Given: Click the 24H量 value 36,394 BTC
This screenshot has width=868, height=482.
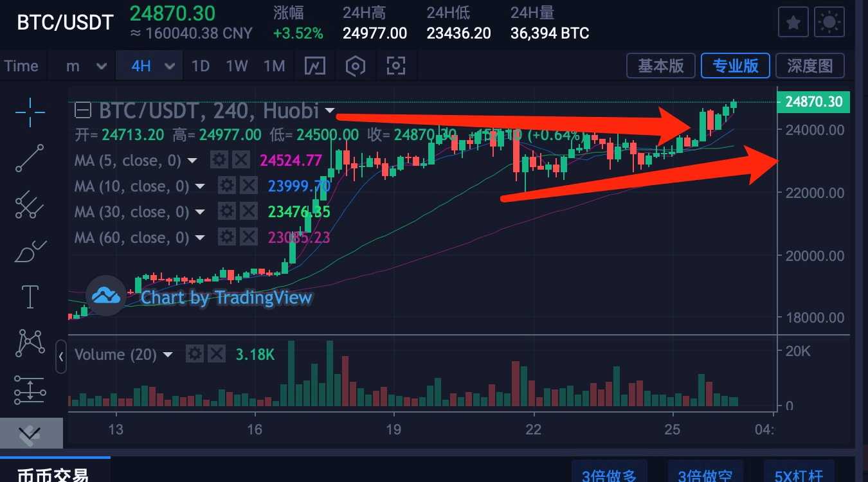Looking at the screenshot, I should [550, 33].
